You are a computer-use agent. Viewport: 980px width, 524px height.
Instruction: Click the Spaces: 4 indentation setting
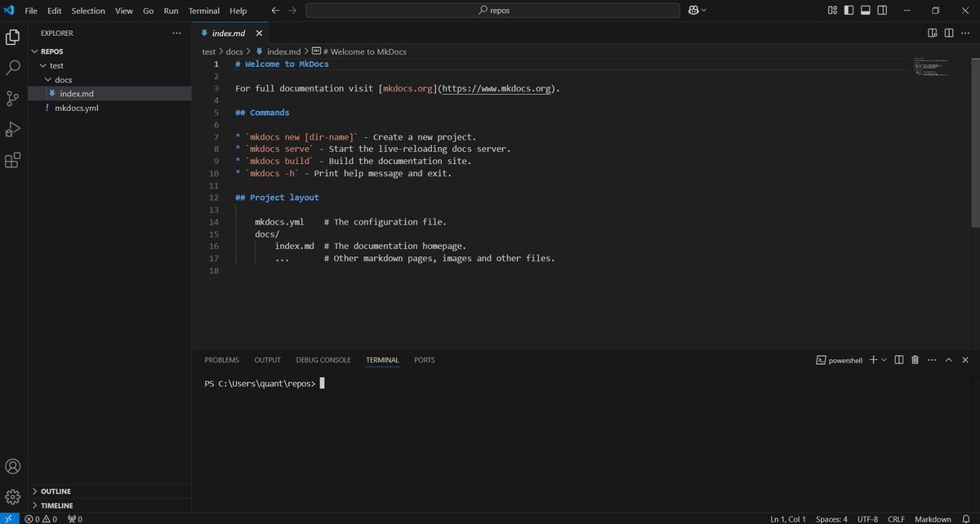[x=832, y=518]
